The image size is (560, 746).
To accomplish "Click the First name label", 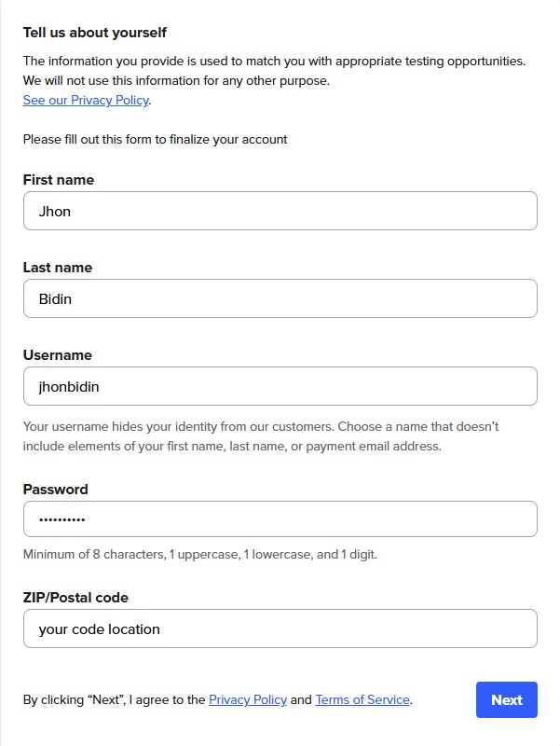I will coord(58,179).
